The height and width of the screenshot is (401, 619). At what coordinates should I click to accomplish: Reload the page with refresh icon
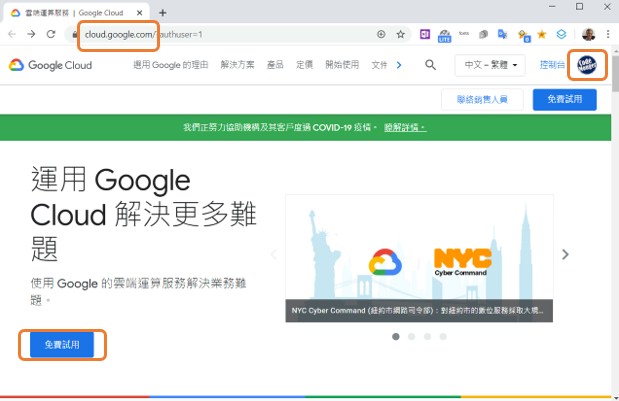(x=51, y=34)
